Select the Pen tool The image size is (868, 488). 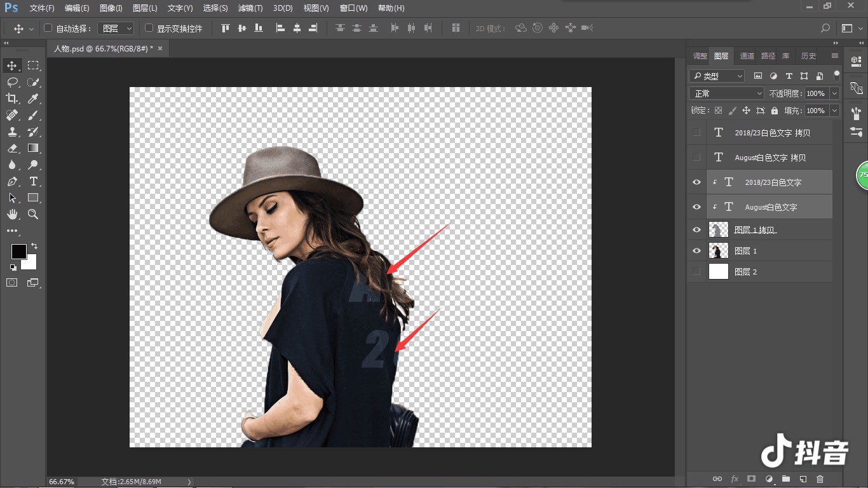(x=12, y=181)
